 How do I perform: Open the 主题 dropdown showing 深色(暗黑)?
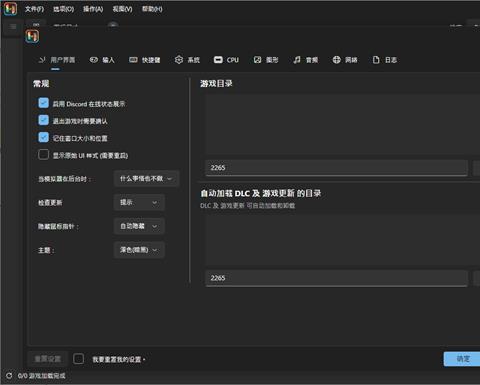pos(139,250)
